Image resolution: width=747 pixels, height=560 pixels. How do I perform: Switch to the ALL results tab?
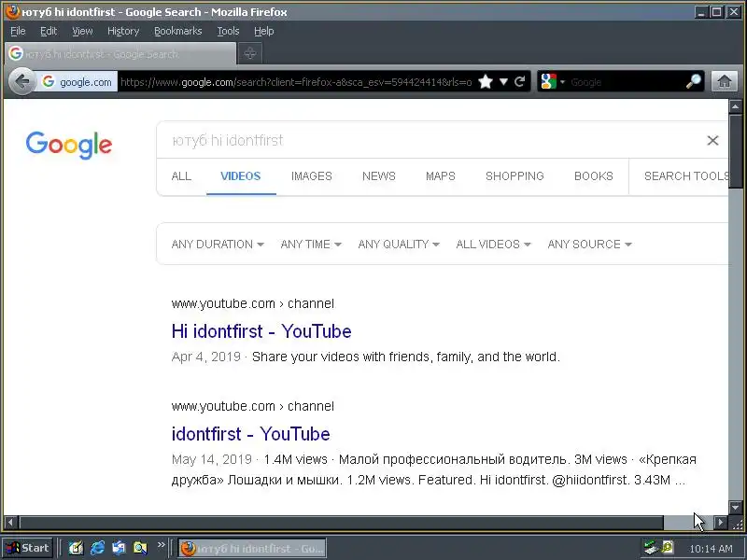[181, 176]
